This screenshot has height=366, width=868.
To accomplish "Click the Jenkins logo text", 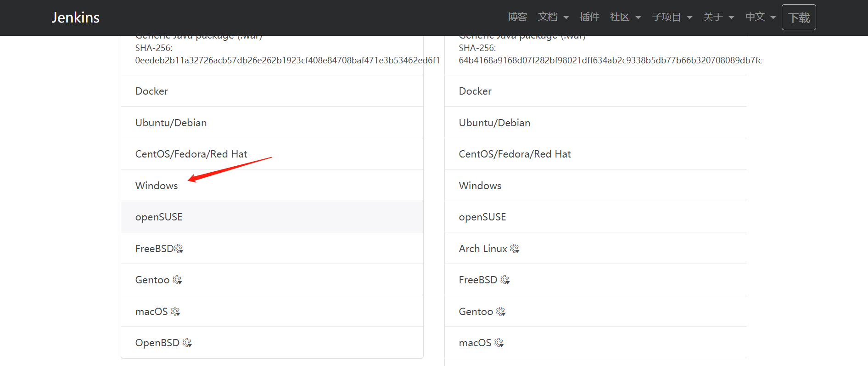I will pos(75,17).
